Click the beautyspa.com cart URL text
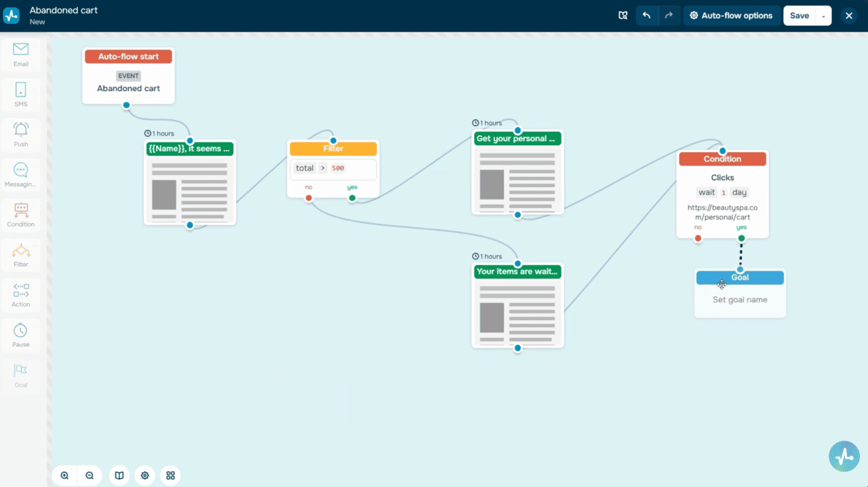Image resolution: width=868 pixels, height=487 pixels. 723,212
